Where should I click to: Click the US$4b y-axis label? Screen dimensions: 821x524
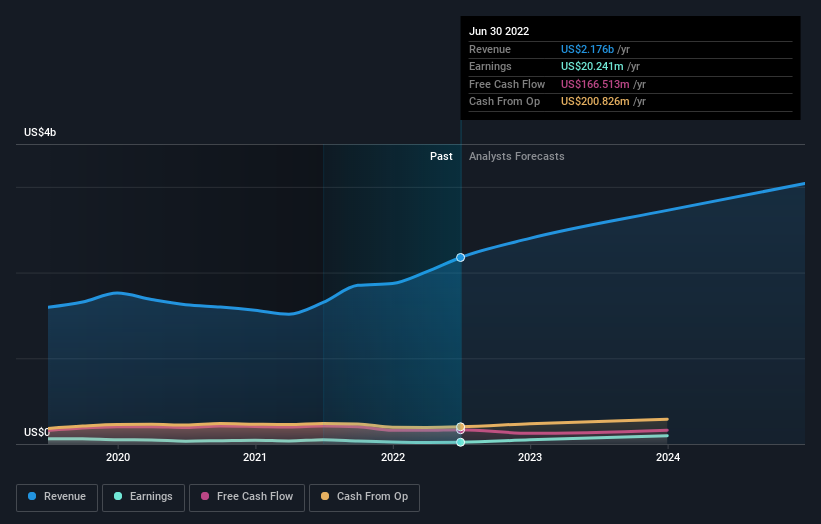40,132
